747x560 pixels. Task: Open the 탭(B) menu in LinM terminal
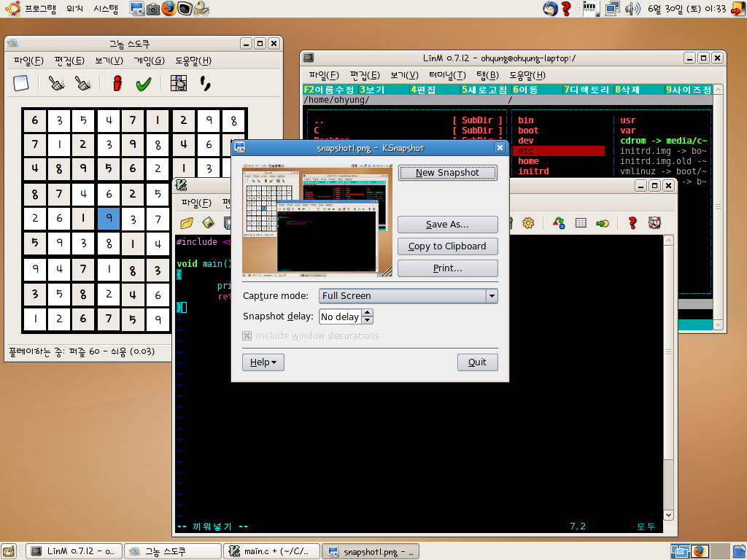point(487,75)
